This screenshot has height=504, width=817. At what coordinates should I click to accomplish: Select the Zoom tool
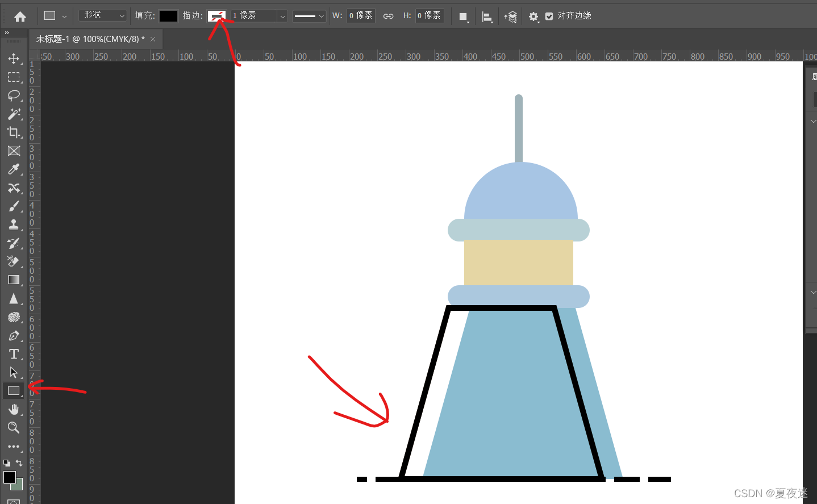point(14,428)
